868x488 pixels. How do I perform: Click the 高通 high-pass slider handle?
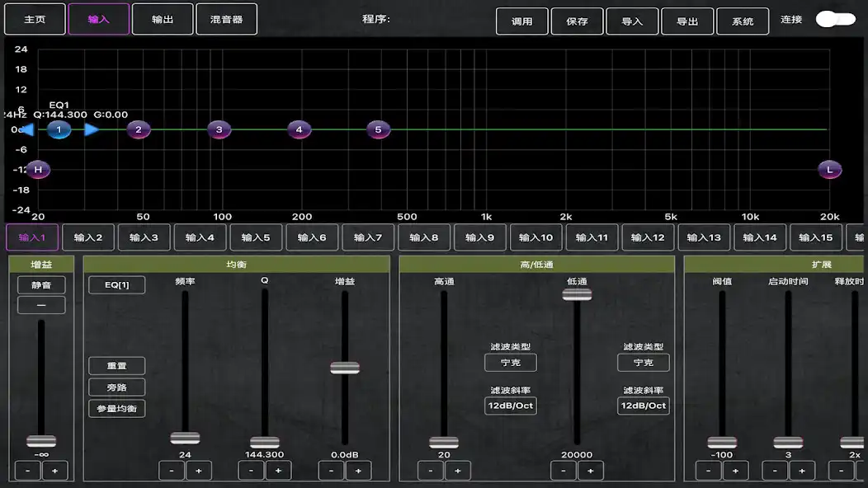pyautogui.click(x=444, y=443)
